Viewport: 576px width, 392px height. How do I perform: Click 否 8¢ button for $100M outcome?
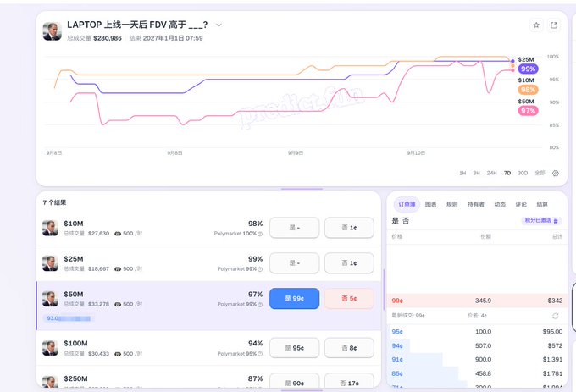[x=349, y=348]
